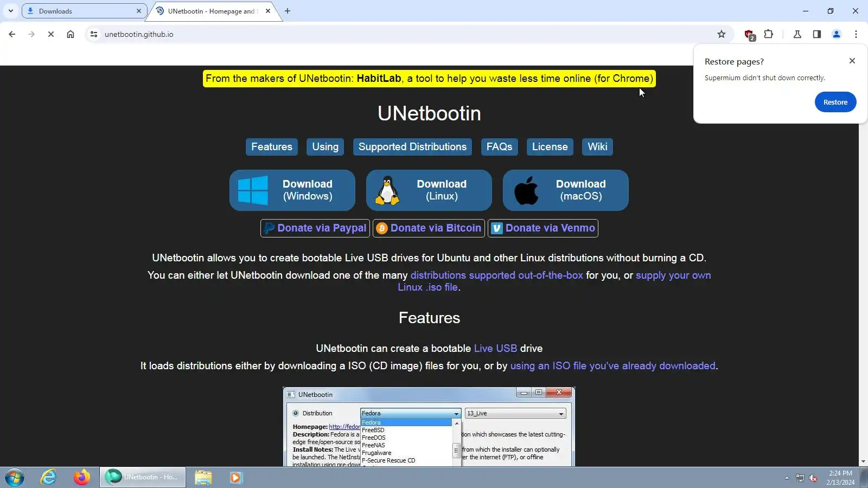The image size is (868, 488).
Task: Click the Linux penguin icon
Action: pyautogui.click(x=387, y=190)
